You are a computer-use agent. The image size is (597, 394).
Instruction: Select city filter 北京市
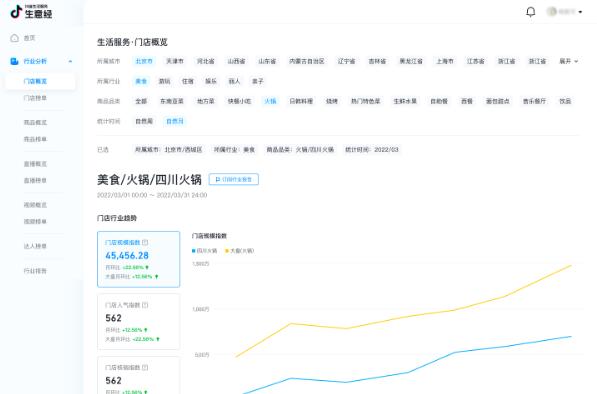pos(144,61)
